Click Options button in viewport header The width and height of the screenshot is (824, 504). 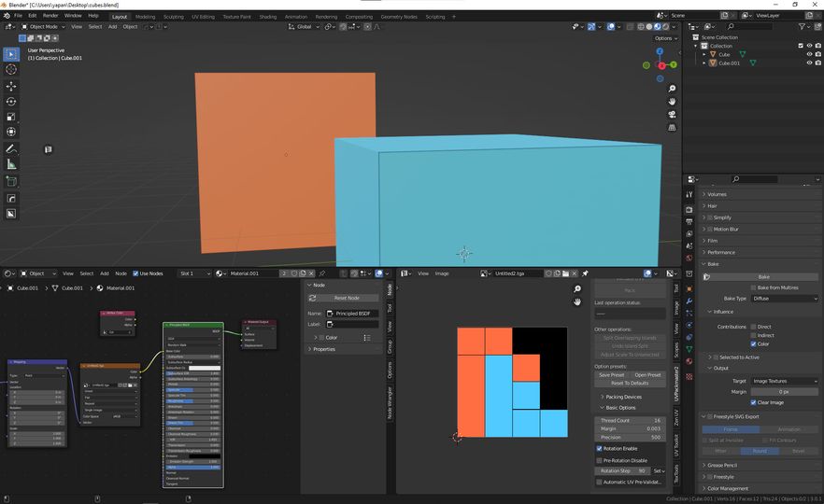(x=666, y=38)
